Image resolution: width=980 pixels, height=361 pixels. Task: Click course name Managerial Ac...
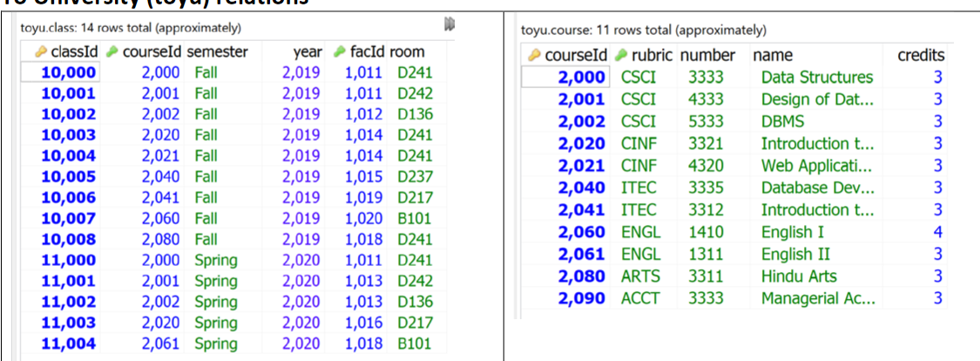(x=818, y=298)
